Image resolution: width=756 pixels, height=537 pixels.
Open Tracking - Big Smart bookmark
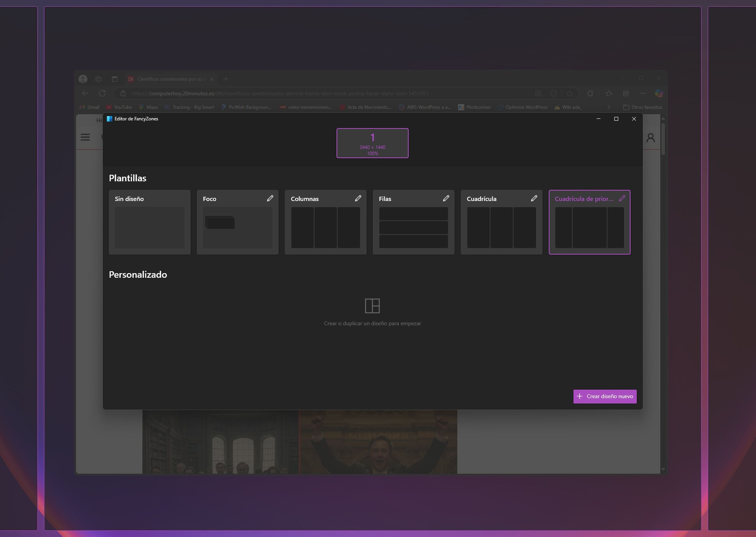coord(189,107)
